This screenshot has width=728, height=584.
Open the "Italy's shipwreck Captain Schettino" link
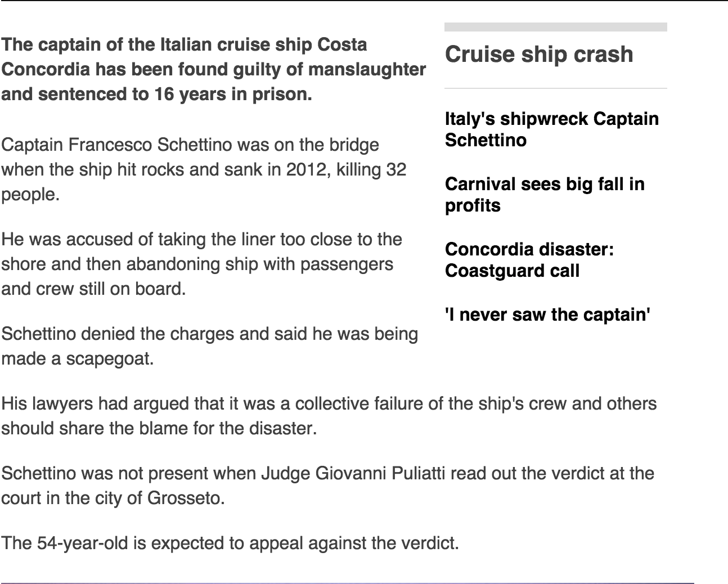point(551,129)
